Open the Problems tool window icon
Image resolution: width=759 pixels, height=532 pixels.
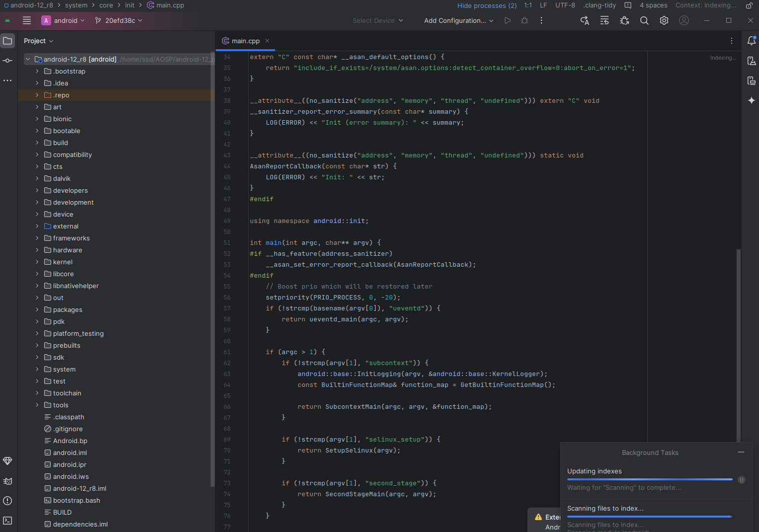click(x=7, y=501)
